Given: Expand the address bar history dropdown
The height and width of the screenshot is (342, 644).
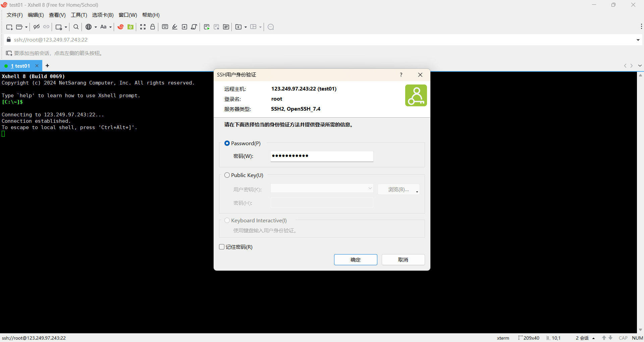Looking at the screenshot, I should (x=638, y=40).
